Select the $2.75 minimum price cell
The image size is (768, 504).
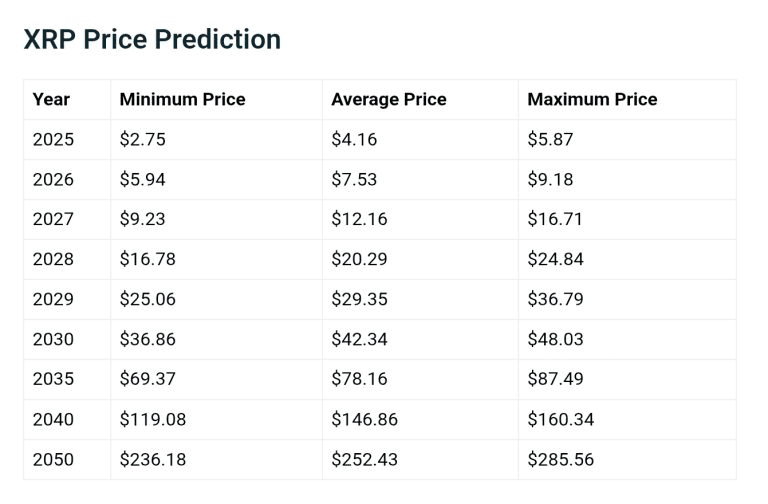coord(143,139)
